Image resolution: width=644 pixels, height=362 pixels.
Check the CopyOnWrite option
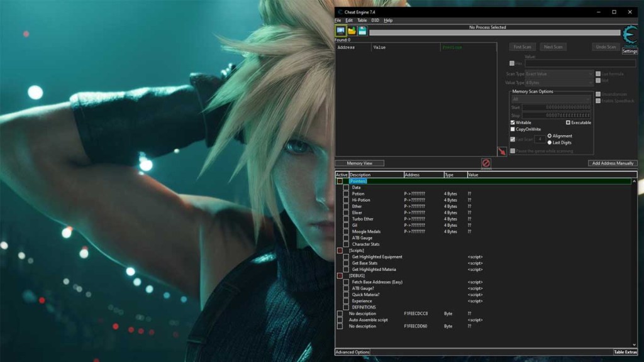(513, 129)
